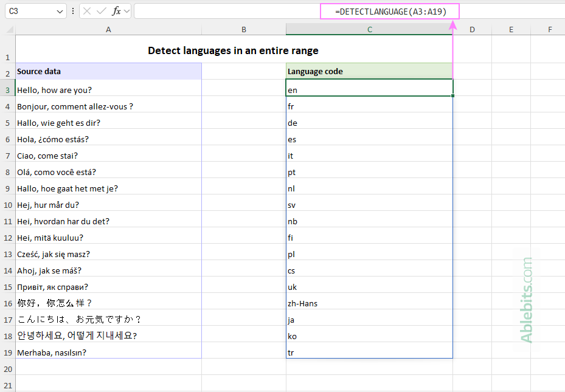Select row 3 header
Viewport: 565px width, 392px height.
point(7,88)
